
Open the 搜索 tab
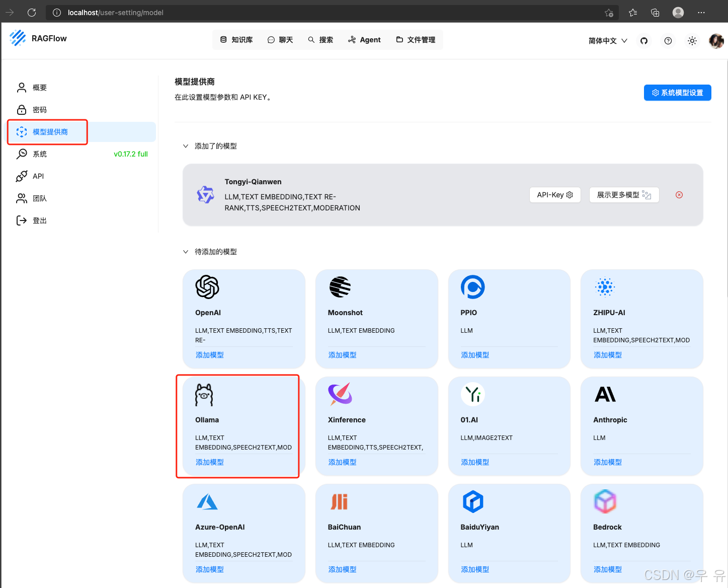tap(320, 40)
